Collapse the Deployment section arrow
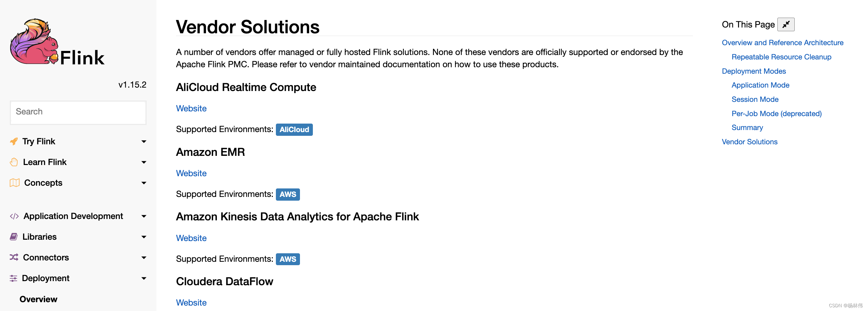Screen dimensions: 868x311 coord(144,278)
